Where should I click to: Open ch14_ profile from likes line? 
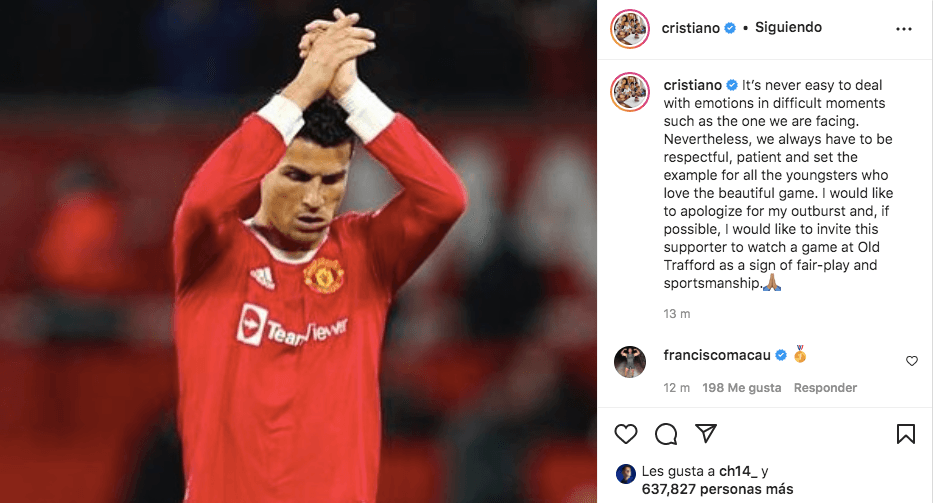click(738, 471)
